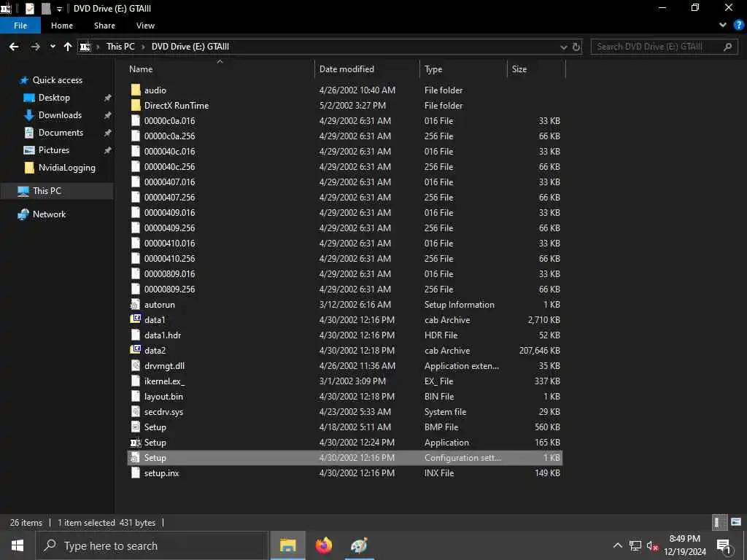Viewport: 747px width, 560px height.
Task: Click the taskbar Type here to search box
Action: tap(152, 545)
